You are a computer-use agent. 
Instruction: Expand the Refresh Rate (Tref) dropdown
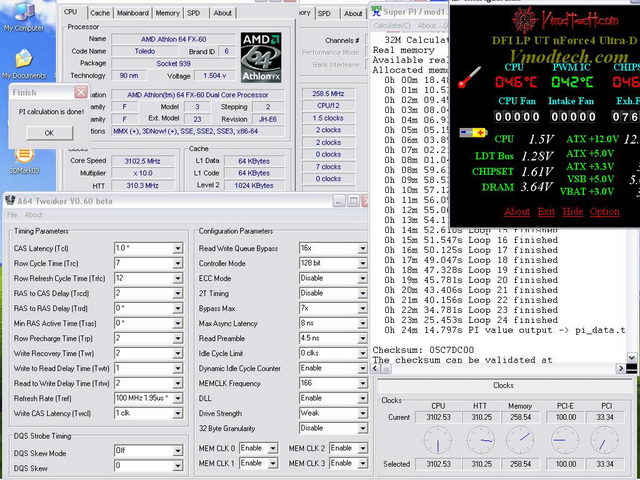point(178,398)
